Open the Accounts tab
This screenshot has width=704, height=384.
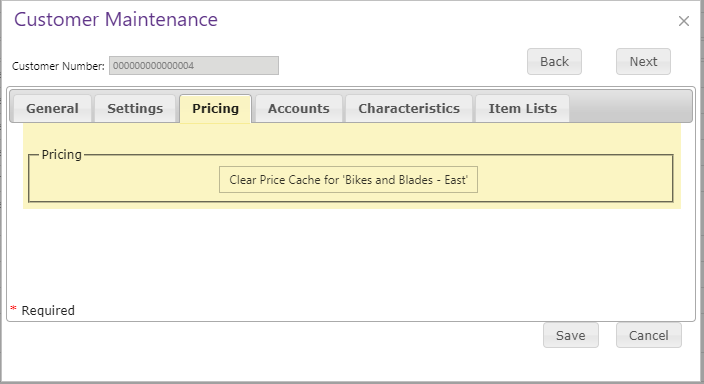(299, 108)
